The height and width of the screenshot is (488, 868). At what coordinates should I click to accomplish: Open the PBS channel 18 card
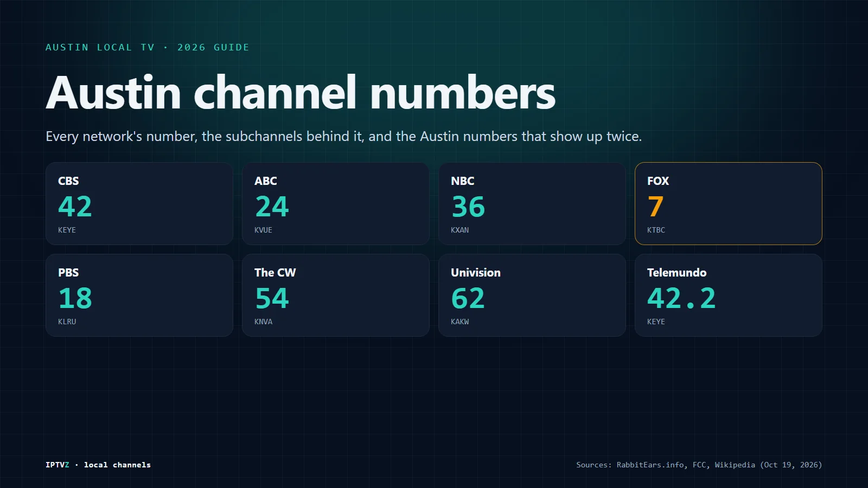tap(139, 295)
